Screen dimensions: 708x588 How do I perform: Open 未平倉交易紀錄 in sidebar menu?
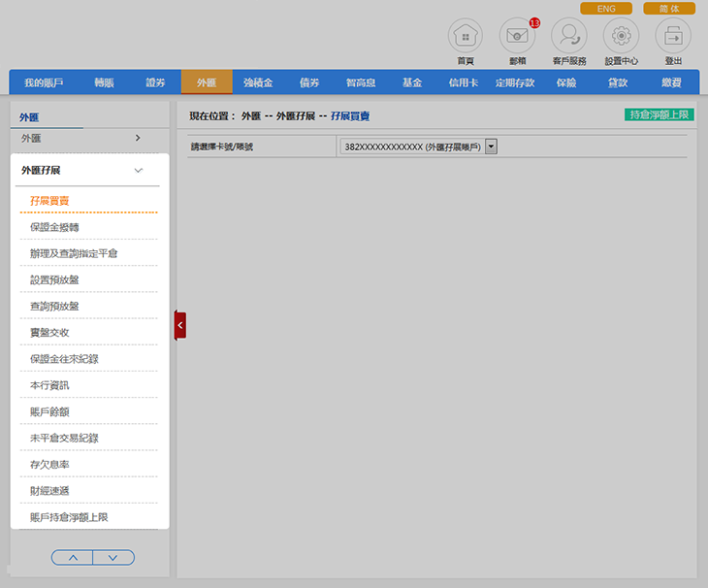click(x=64, y=439)
